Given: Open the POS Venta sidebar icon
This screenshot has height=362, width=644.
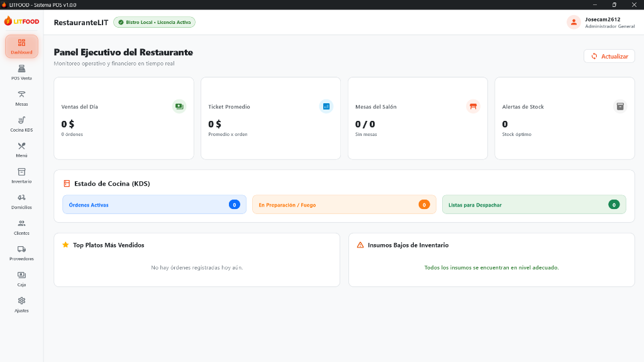Looking at the screenshot, I should pyautogui.click(x=21, y=72).
